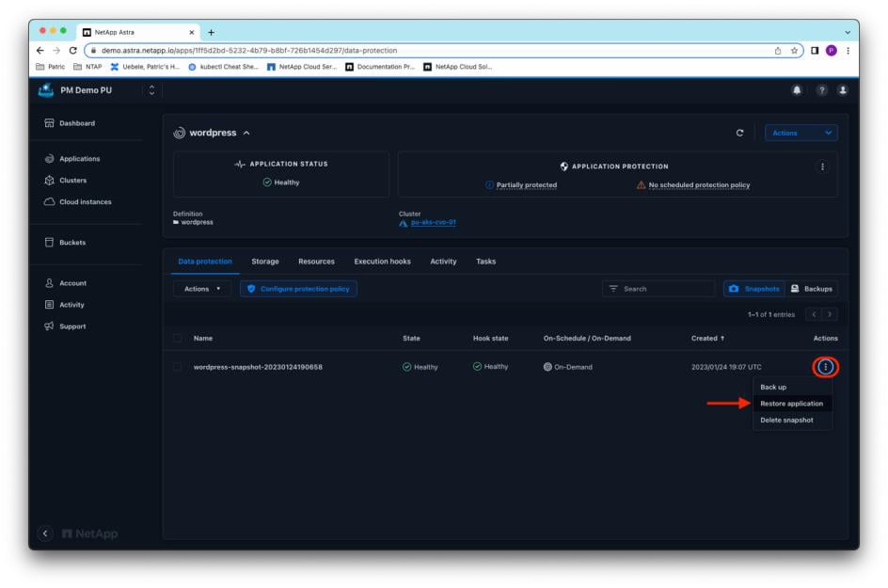Click Configure protection policy button
Image resolution: width=888 pixels, height=588 pixels.
(298, 289)
